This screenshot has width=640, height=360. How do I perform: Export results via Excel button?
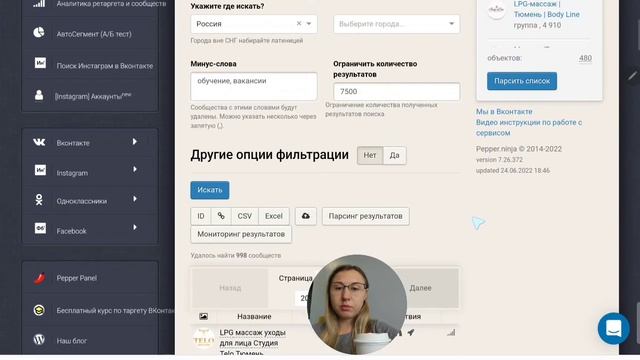[x=274, y=216]
